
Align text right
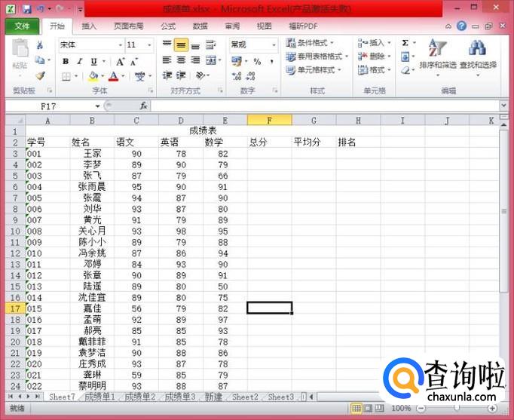pos(195,60)
